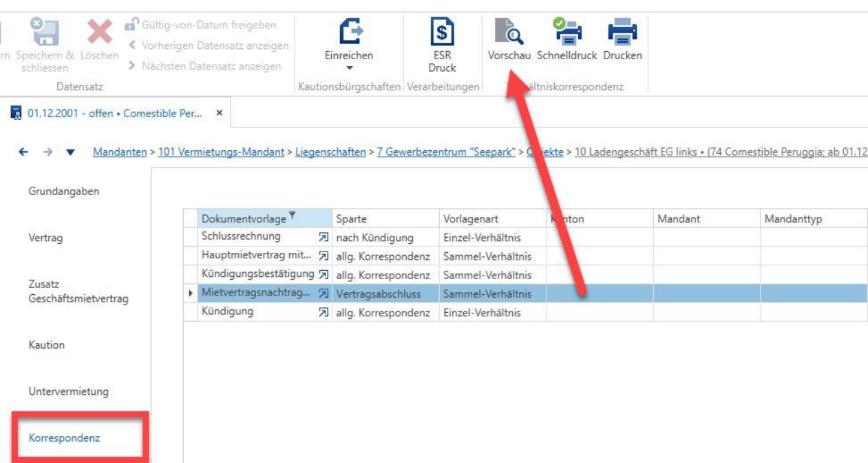Click the row indicator of the Mietvertragsnachtrag row
868x463 pixels.
tap(191, 294)
